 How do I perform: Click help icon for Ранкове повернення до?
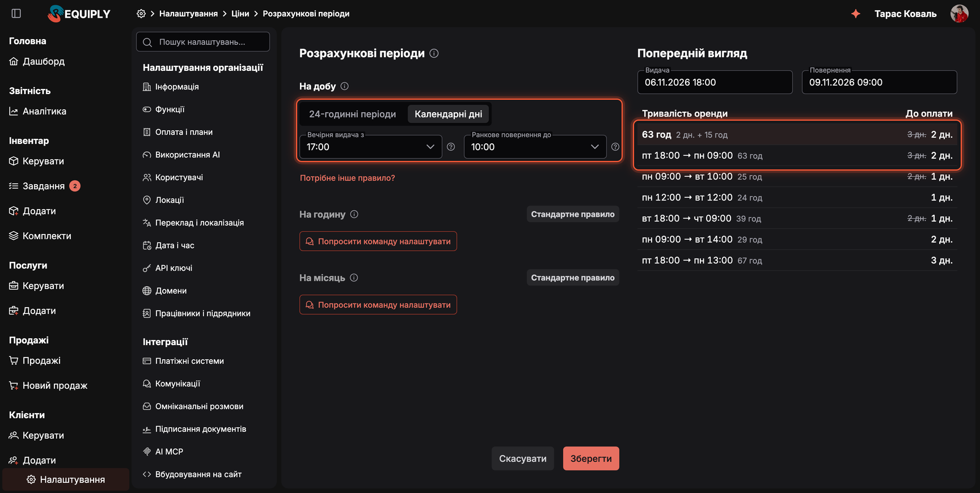tap(615, 147)
